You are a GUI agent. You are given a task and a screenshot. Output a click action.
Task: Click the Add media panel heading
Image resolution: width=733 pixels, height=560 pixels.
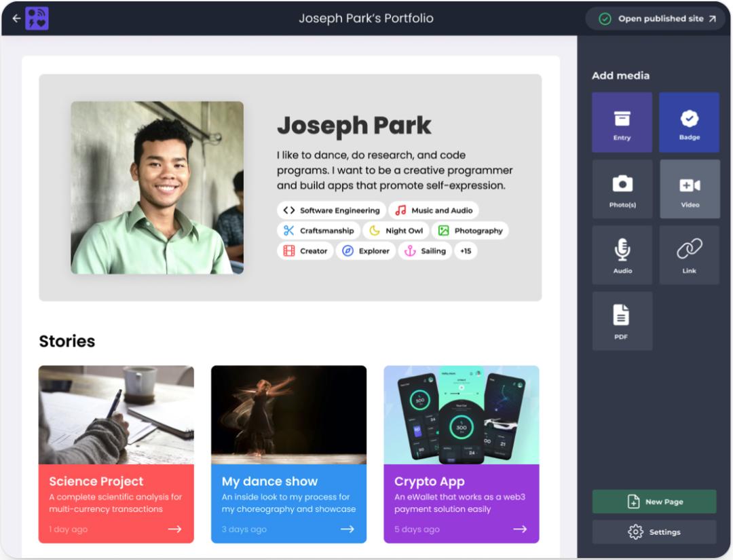click(x=620, y=76)
